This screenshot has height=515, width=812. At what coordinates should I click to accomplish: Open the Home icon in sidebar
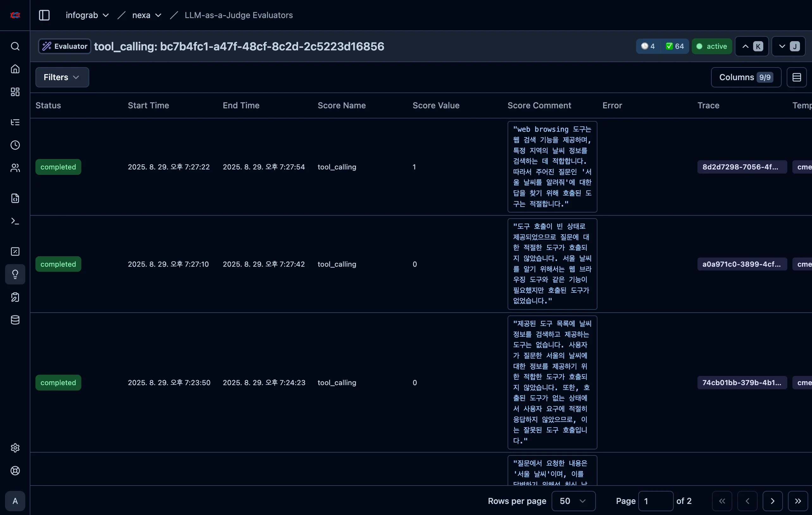point(15,69)
